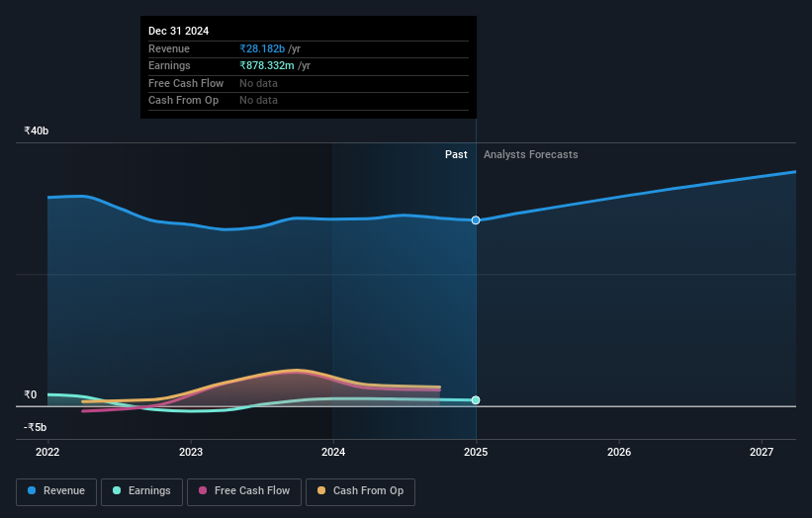Click the 2023 x-axis label
Screen dimensions: 812x518
point(191,452)
